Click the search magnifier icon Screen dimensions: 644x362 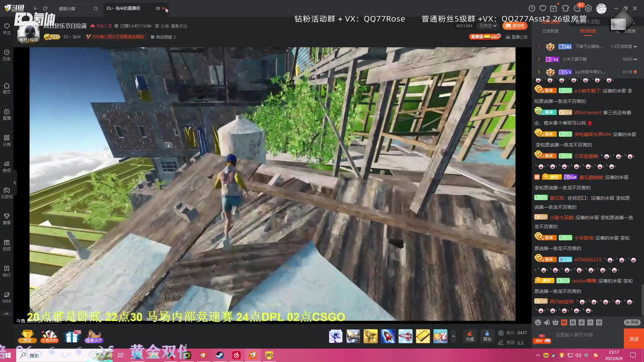coord(96,8)
